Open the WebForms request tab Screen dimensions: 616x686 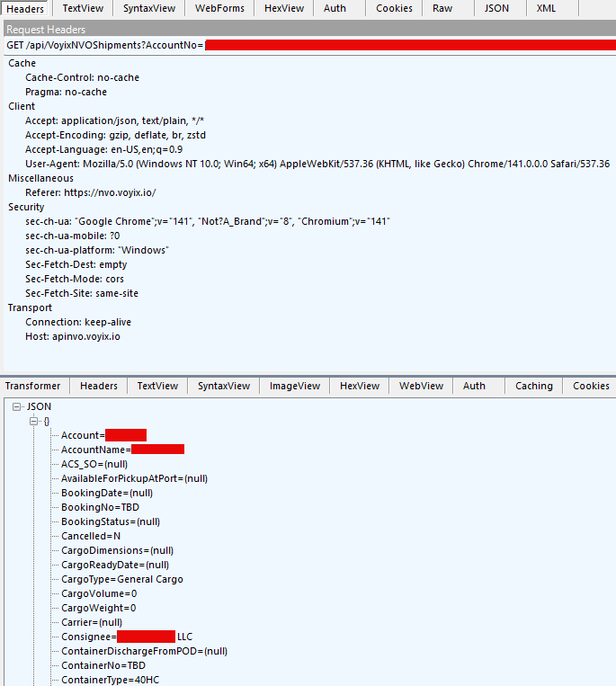219,8
